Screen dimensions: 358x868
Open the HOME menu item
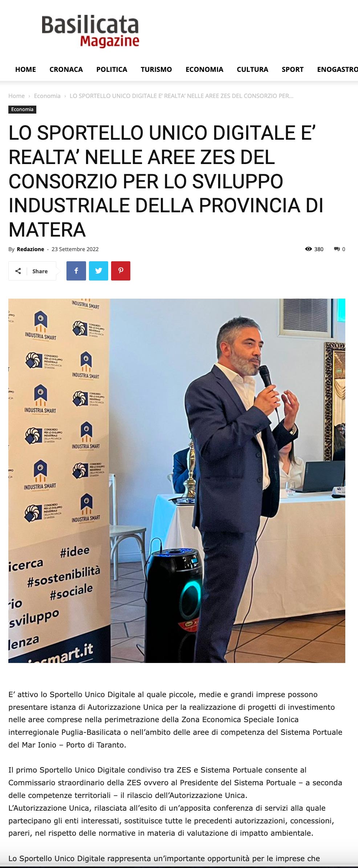[x=25, y=69]
